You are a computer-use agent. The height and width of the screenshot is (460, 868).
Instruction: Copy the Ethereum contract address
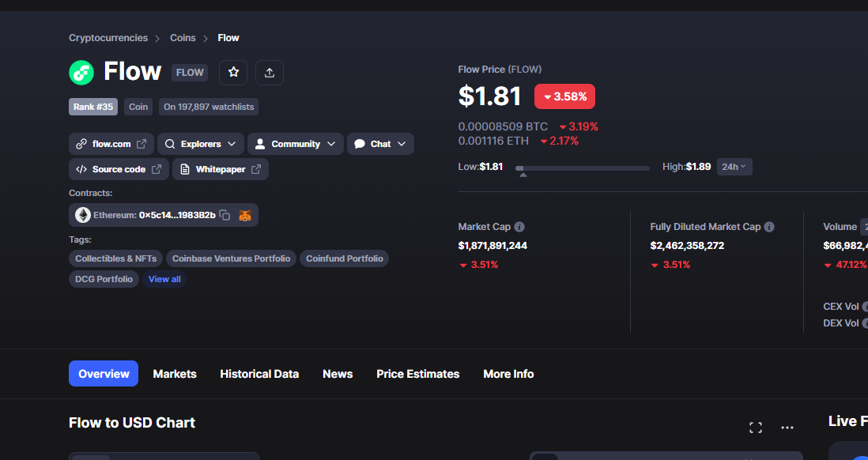pyautogui.click(x=225, y=215)
